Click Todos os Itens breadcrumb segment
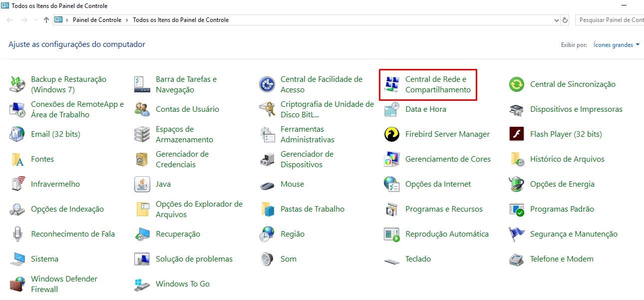Viewport: 644px width, 300px height. (x=181, y=20)
